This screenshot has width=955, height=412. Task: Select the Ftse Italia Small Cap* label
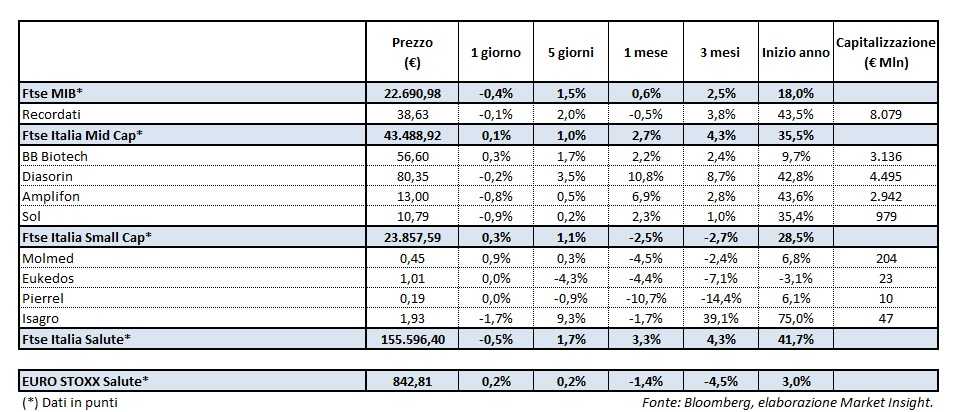pos(87,238)
